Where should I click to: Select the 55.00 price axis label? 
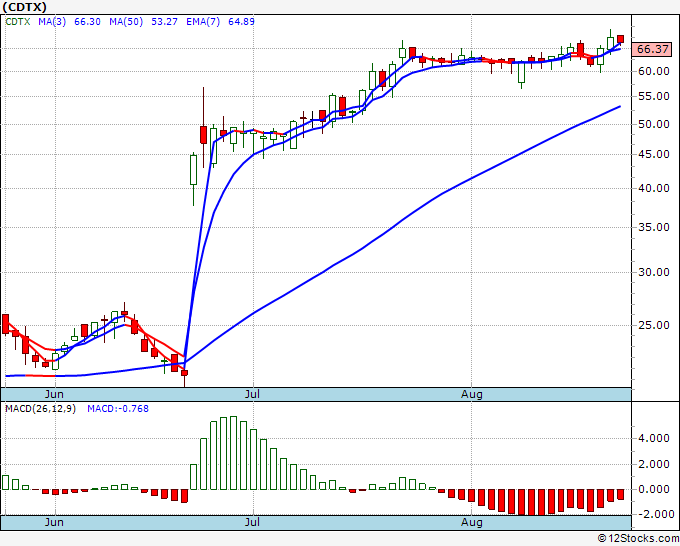pyautogui.click(x=654, y=96)
